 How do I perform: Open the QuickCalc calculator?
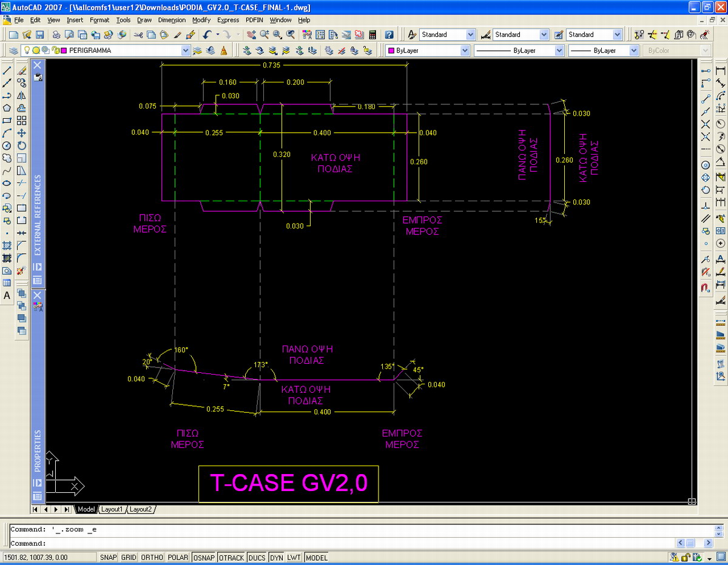(372, 35)
